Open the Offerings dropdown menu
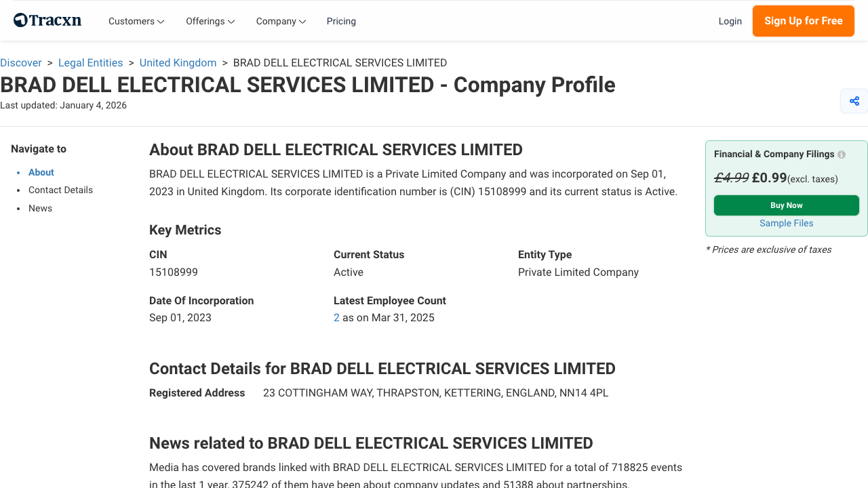Image resolution: width=868 pixels, height=488 pixels. tap(210, 21)
